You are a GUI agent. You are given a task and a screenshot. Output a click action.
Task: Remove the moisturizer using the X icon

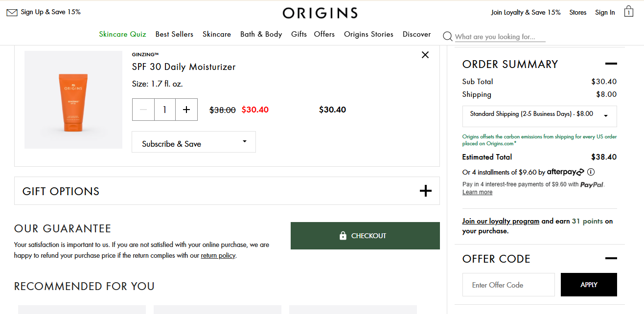(425, 55)
